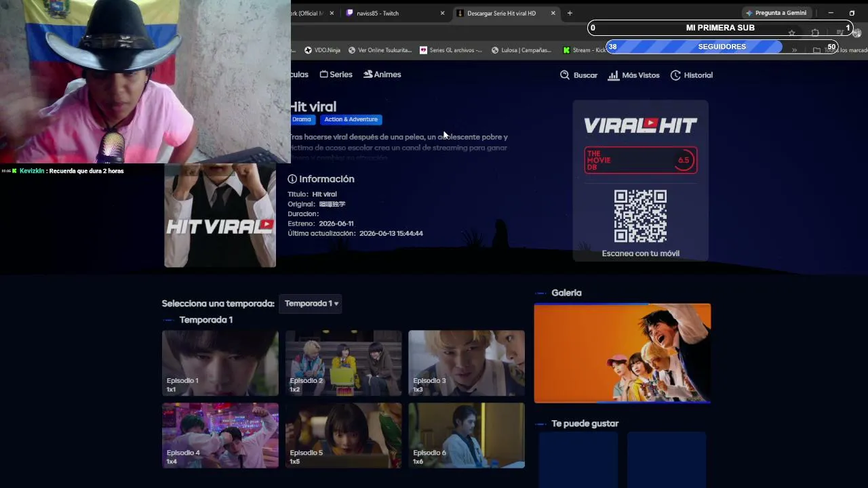868x488 pixels.
Task: Click the Hit Viral poster image
Action: 220,216
